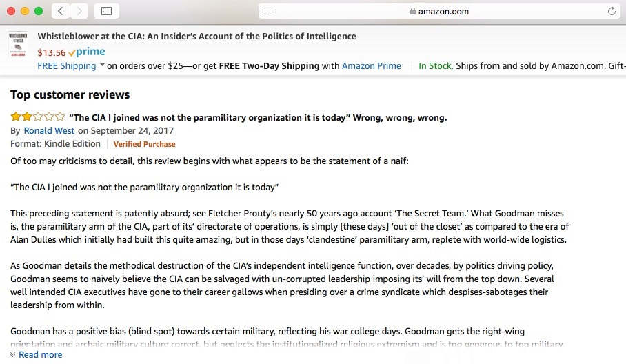Reload the page with the refresh icon
This screenshot has height=364, width=626.
(x=612, y=11)
